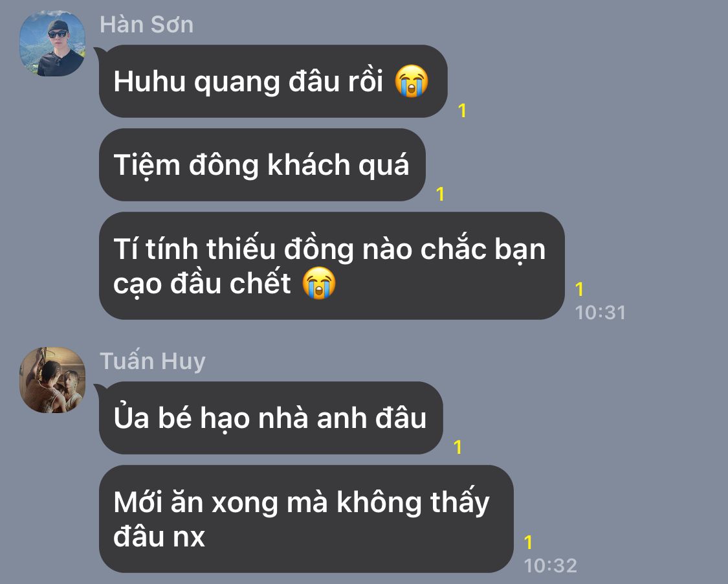Select the "Tiệm đông khách quá" message bubble

(262, 165)
